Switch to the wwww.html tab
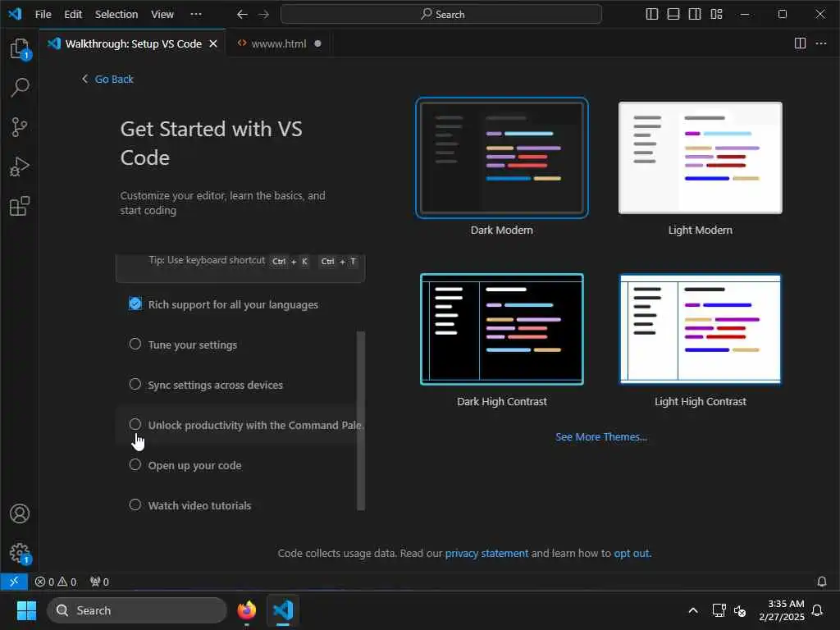This screenshot has height=630, width=840. coord(279,43)
